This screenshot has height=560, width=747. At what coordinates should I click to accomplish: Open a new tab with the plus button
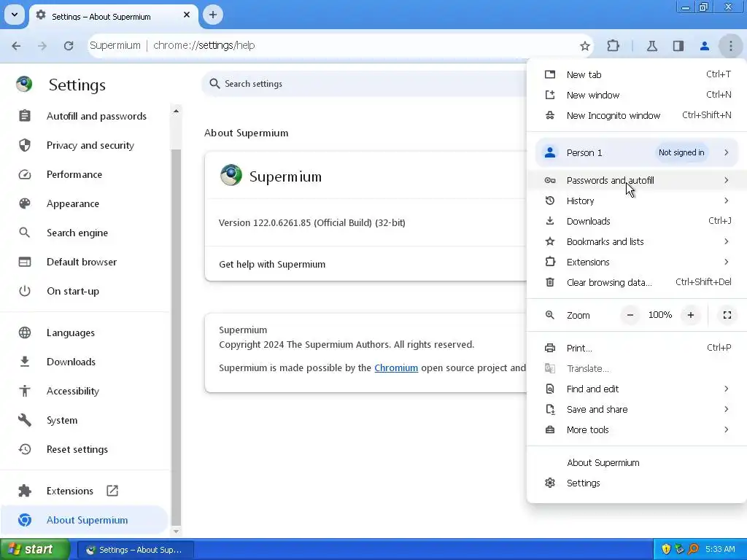pos(213,15)
